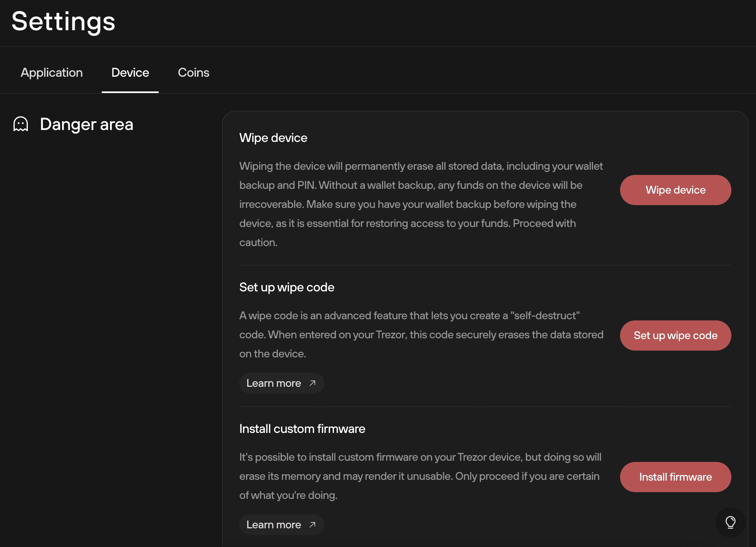Click the Set up wipe code heading
Viewport: 756px width, 547px height.
(x=287, y=287)
